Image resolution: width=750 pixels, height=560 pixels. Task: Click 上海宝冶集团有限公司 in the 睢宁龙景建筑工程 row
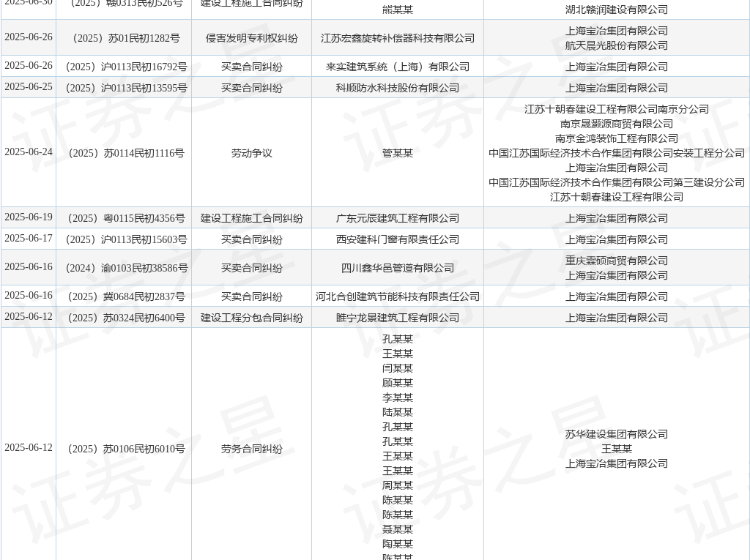coord(617,318)
